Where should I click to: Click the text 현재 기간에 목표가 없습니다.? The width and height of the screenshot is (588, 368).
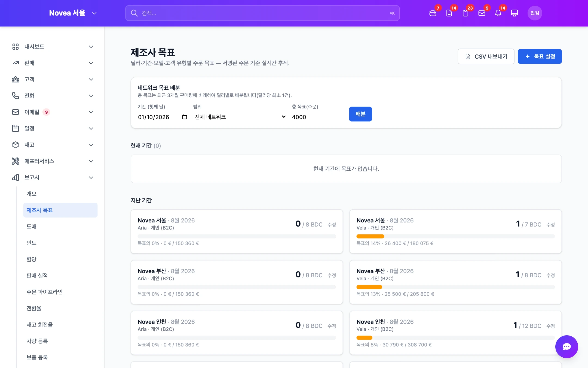coord(346,169)
